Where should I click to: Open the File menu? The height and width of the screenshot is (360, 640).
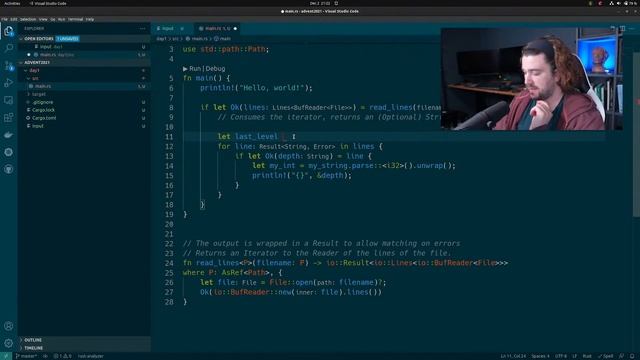pyautogui.click(x=4, y=19)
